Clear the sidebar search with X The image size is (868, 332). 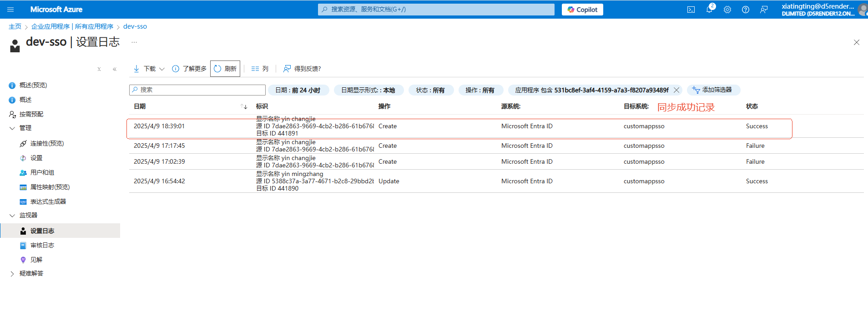click(x=99, y=69)
